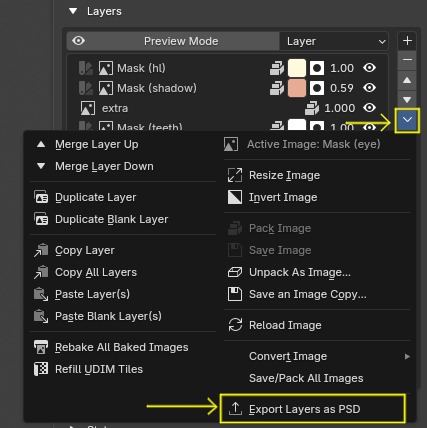The height and width of the screenshot is (428, 427).
Task: Choose Rebake All Baked Images
Action: pos(123,347)
